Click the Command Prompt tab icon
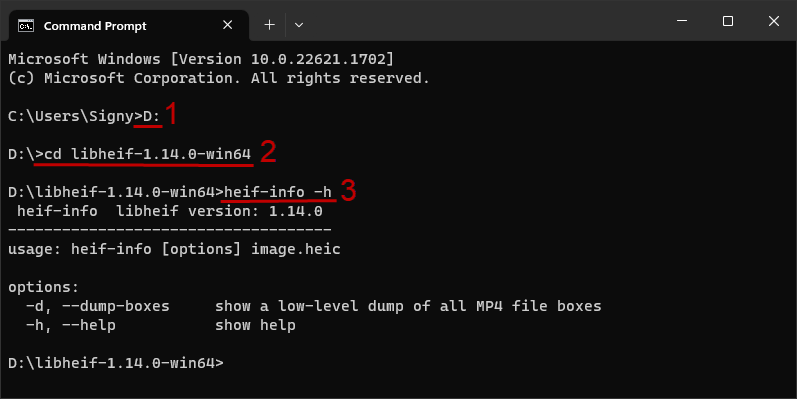Viewport: 797px width, 399px height. (26, 25)
